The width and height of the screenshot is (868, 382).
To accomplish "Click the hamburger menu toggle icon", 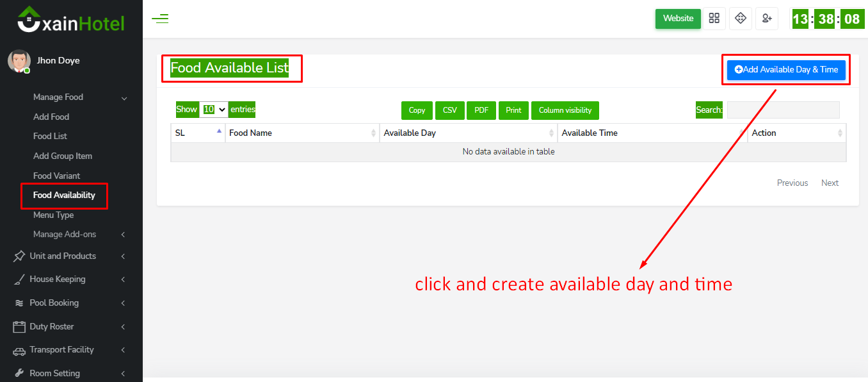I will (x=160, y=19).
